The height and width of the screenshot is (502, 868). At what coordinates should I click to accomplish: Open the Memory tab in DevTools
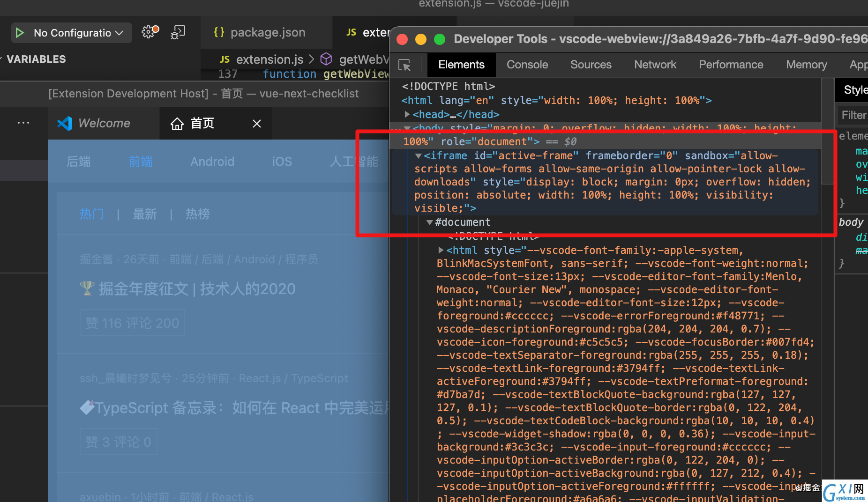pyautogui.click(x=806, y=65)
